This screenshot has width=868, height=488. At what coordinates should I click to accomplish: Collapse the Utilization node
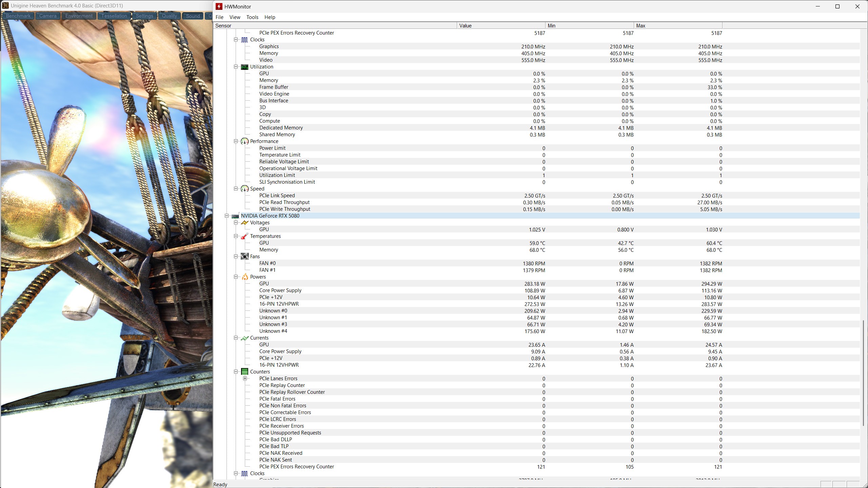236,67
